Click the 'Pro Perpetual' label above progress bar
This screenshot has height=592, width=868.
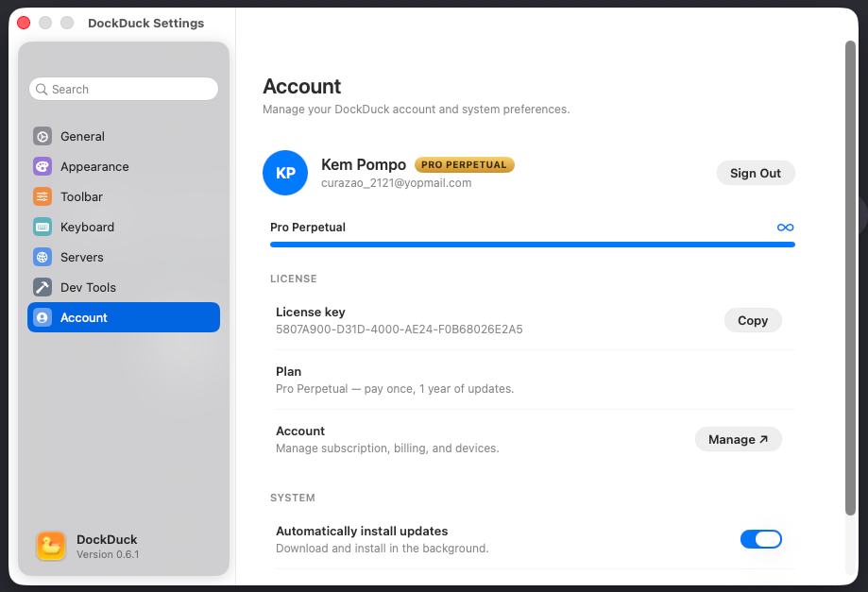(308, 228)
